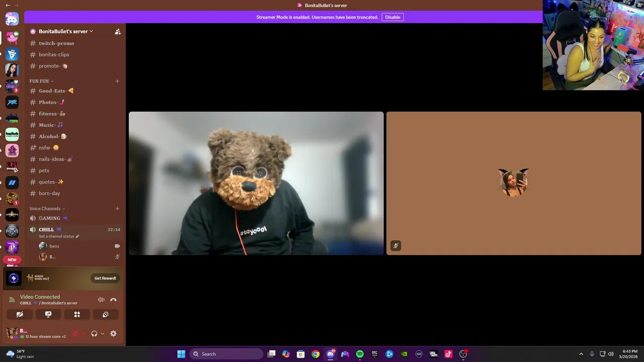Viewport: 644px width, 362px height.
Task: Toggle deafen headphones icon
Action: click(x=94, y=333)
